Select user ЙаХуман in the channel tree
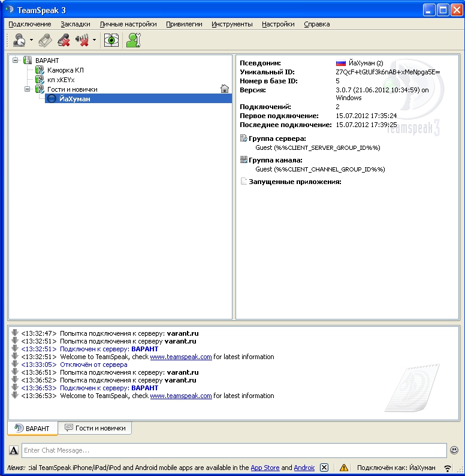The image size is (465, 476). point(138,99)
